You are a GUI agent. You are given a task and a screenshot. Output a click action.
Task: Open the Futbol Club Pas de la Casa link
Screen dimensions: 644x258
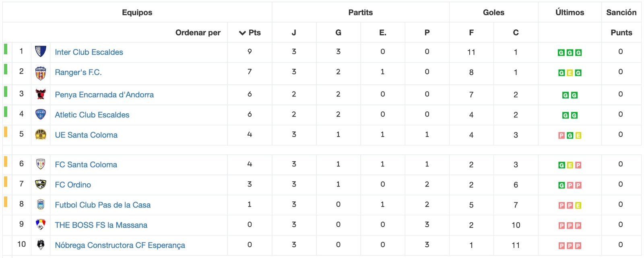(x=103, y=205)
